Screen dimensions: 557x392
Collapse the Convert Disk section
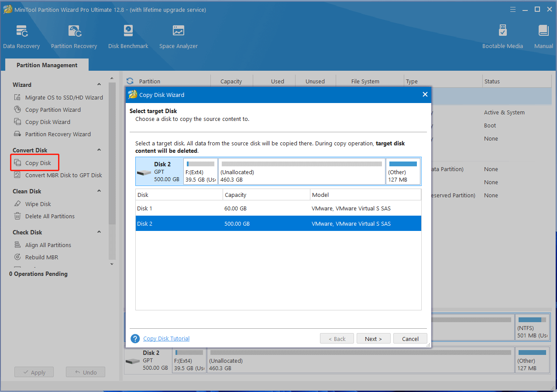point(99,150)
